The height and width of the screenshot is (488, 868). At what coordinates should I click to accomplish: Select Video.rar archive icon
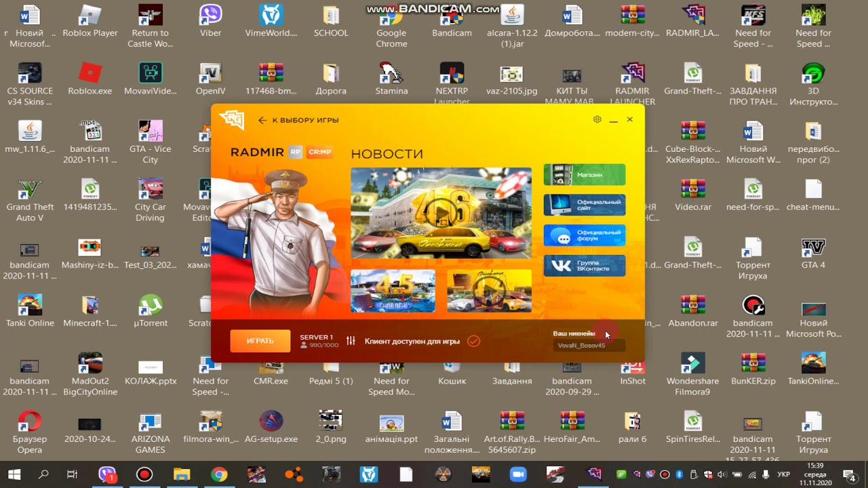point(692,195)
